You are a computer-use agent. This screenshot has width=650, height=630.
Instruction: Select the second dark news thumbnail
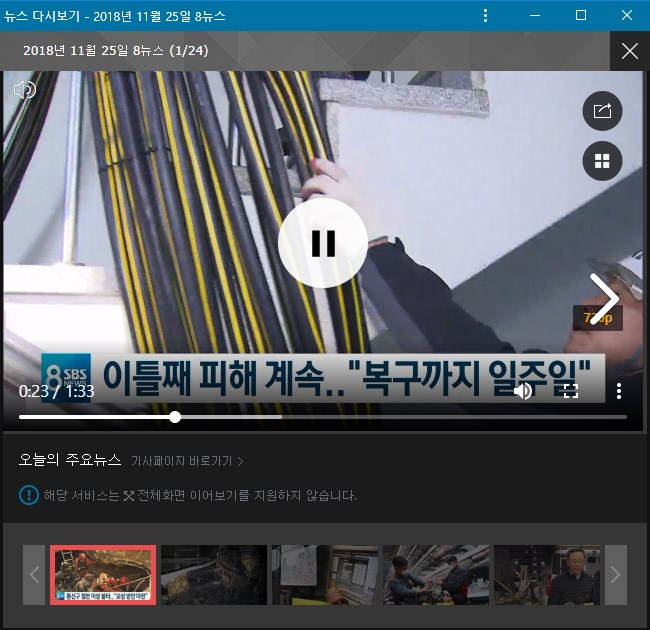214,575
